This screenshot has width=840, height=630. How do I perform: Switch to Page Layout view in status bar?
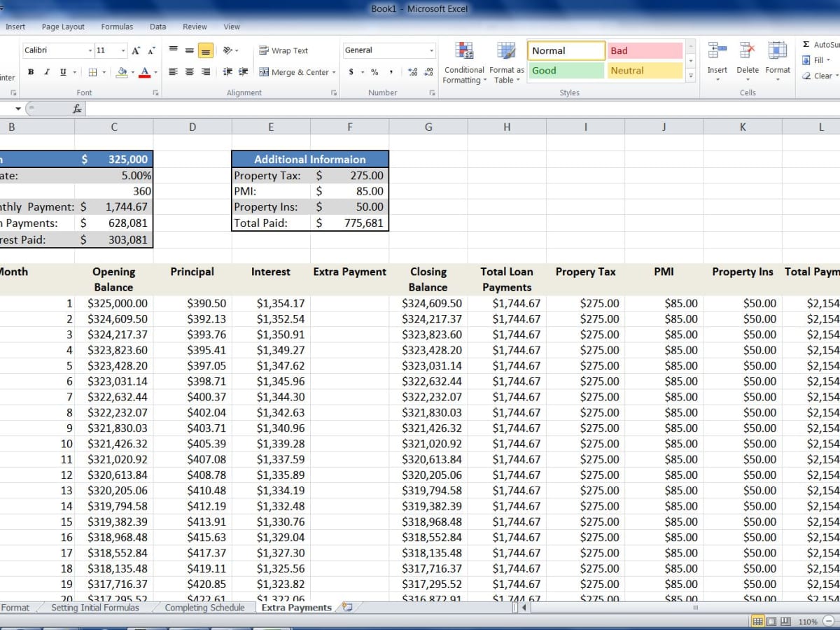771,622
